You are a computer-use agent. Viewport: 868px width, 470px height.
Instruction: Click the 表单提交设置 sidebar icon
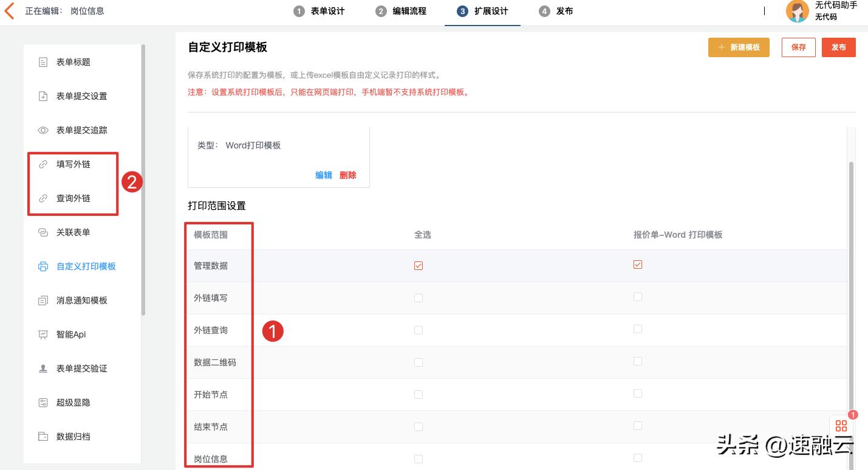tap(43, 96)
